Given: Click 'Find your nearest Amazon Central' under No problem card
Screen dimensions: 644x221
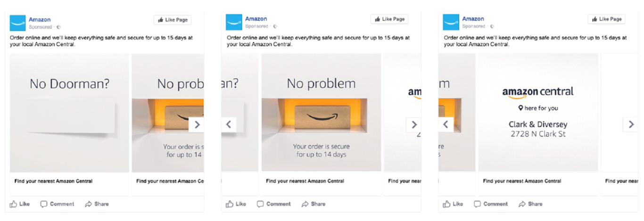Looking at the screenshot, I should coord(305,181).
